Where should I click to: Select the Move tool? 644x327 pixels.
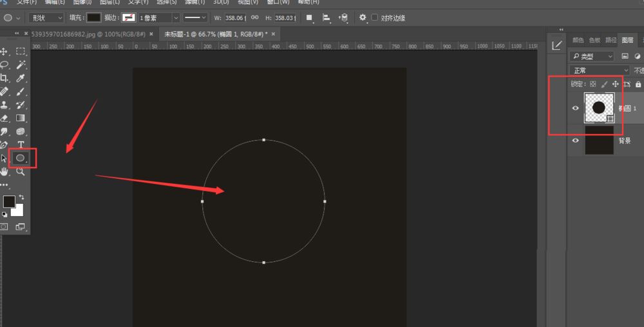(x=4, y=52)
